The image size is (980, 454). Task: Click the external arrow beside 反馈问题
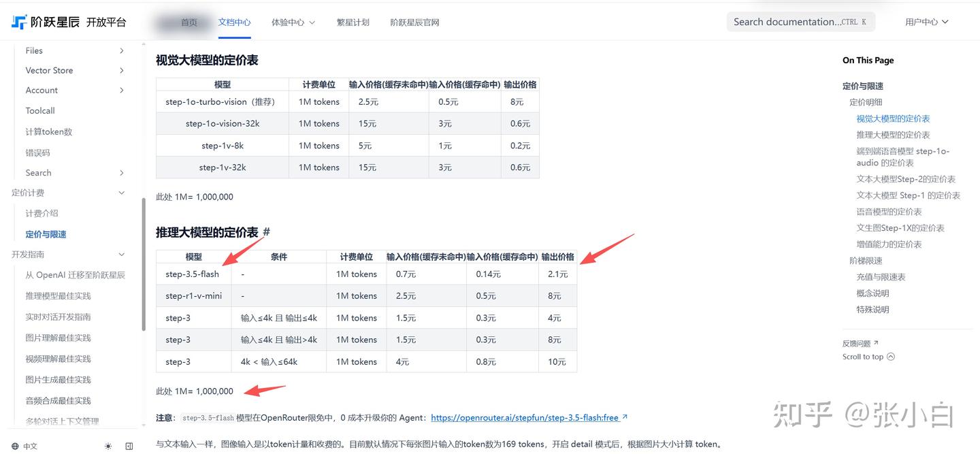[x=876, y=343]
